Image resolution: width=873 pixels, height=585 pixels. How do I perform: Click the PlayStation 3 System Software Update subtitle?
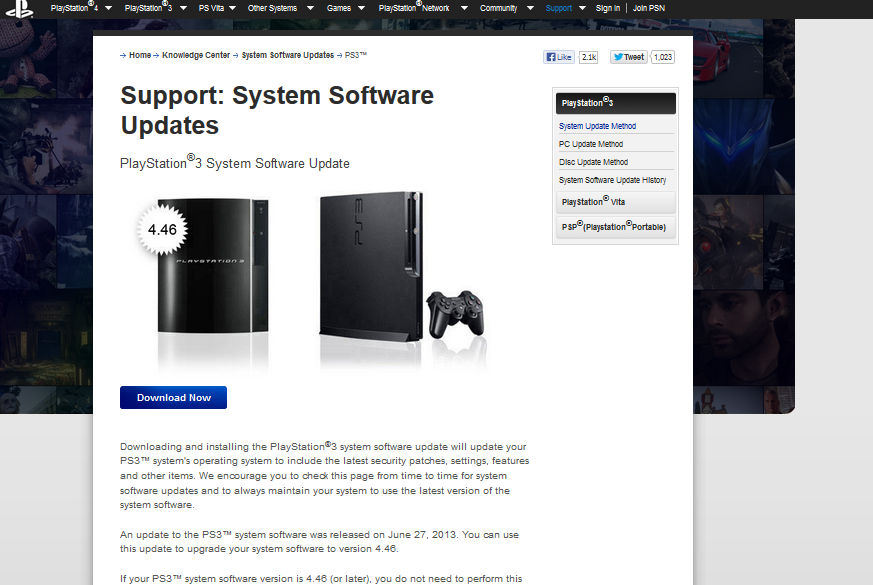(x=234, y=163)
